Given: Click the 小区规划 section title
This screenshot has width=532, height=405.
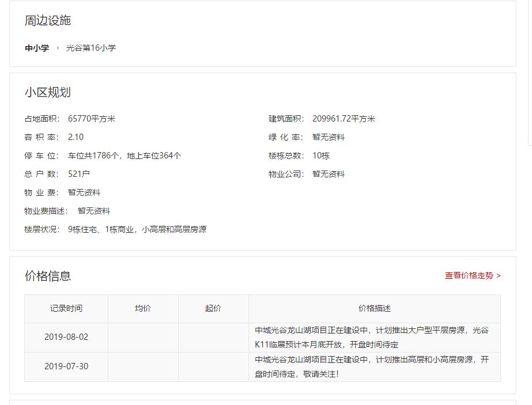Looking at the screenshot, I should pos(47,92).
